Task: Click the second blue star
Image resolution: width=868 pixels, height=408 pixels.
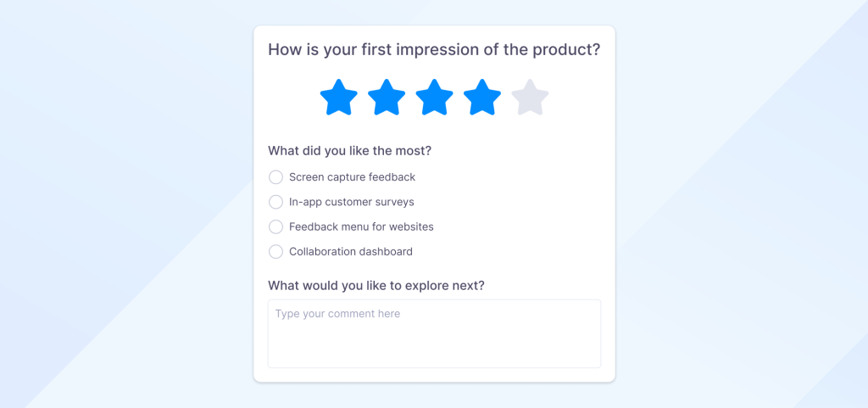Action: [387, 98]
